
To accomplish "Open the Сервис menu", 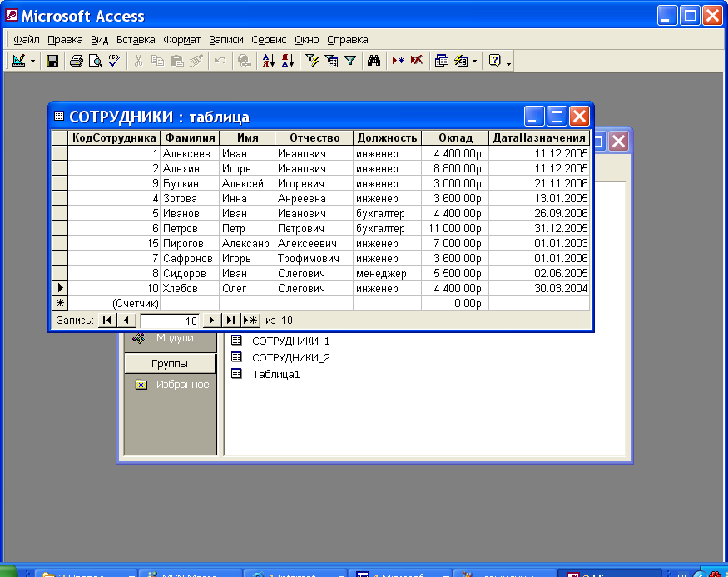I will point(269,40).
